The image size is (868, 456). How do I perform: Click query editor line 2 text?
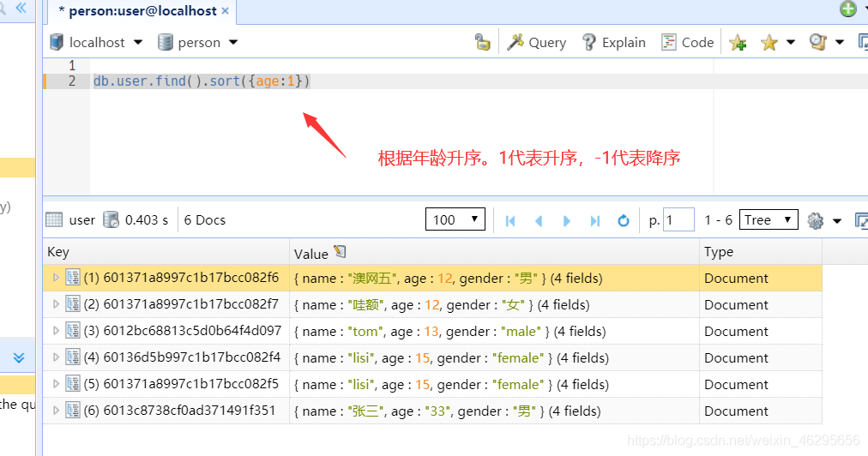click(x=202, y=81)
